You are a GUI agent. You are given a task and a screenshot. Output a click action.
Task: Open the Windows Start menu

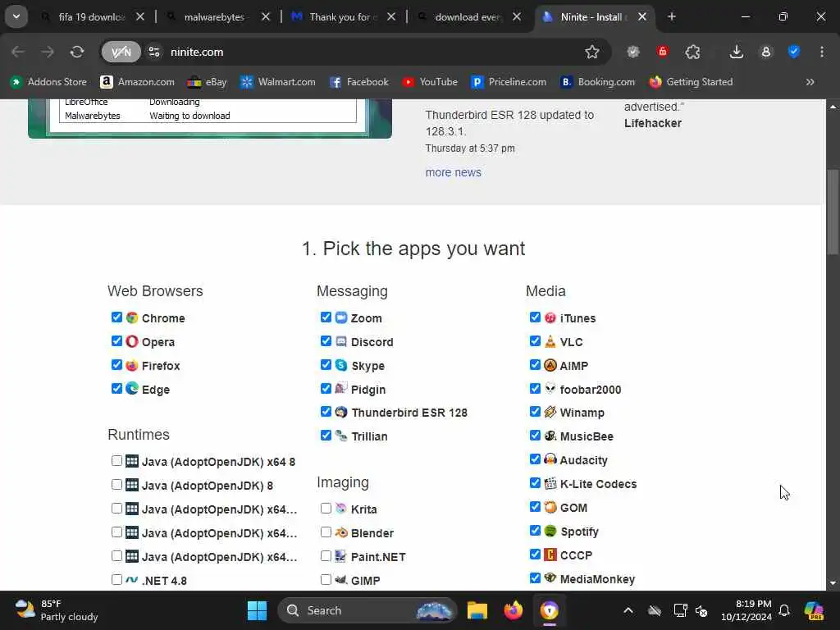point(257,610)
